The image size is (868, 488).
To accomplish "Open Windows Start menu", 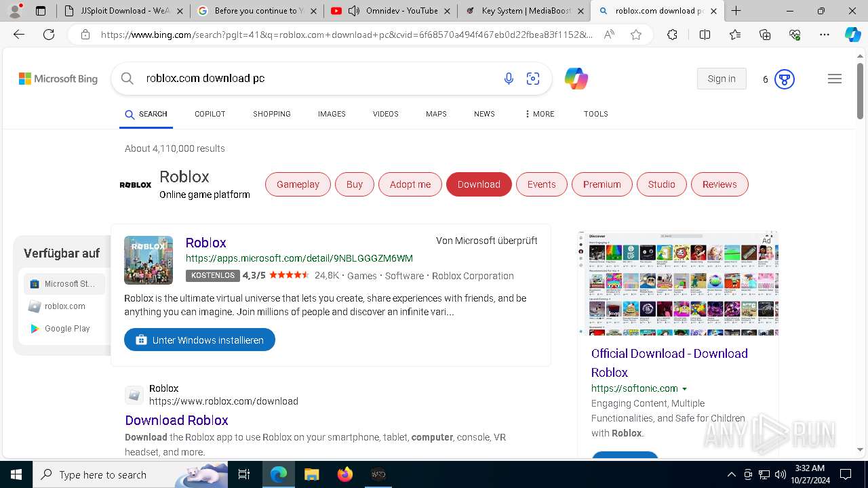I will coord(16,474).
